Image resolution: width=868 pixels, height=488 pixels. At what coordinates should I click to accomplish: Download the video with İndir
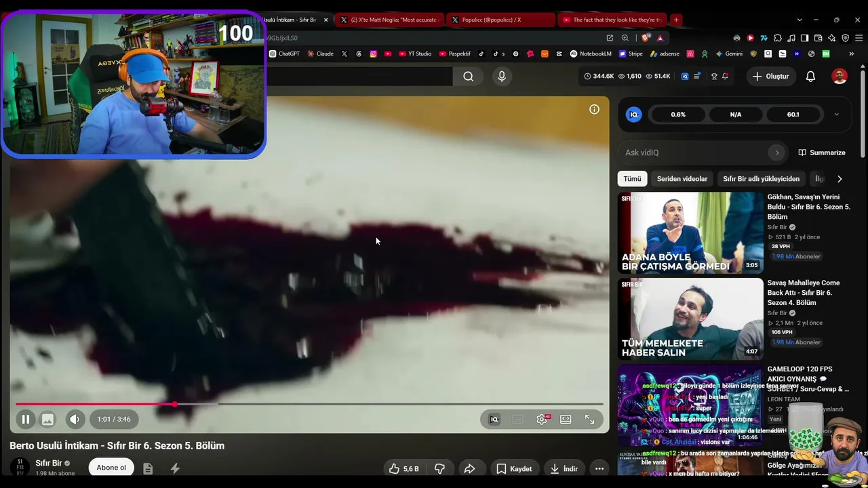(564, 468)
